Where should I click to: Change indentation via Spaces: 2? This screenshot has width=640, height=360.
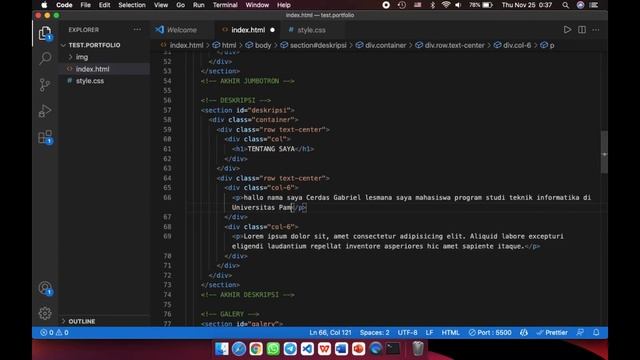374,333
